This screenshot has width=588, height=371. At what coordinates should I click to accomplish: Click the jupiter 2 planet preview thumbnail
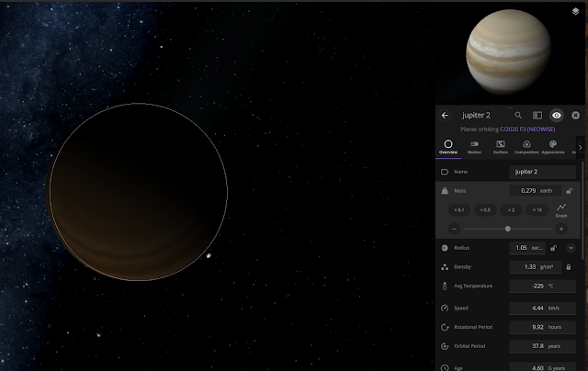pos(508,51)
